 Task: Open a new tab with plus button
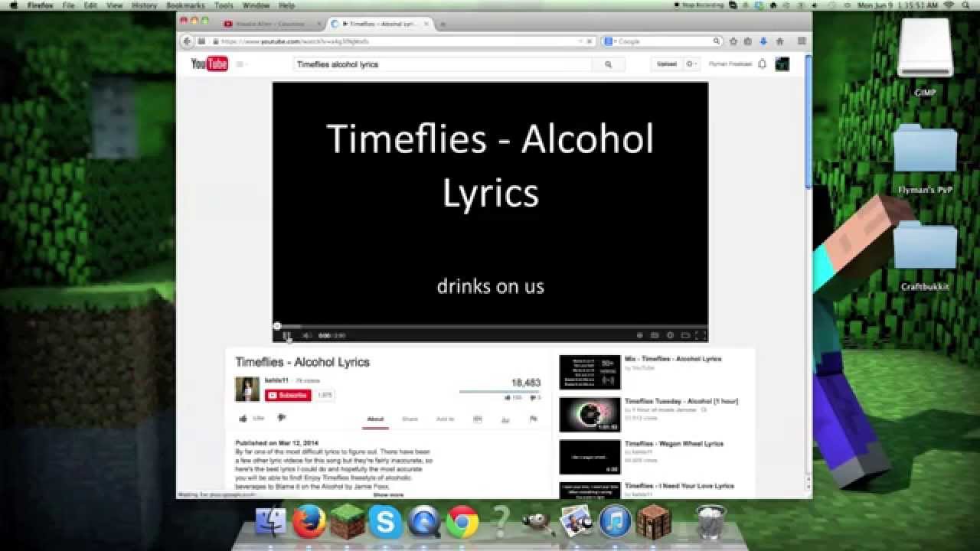pos(443,24)
